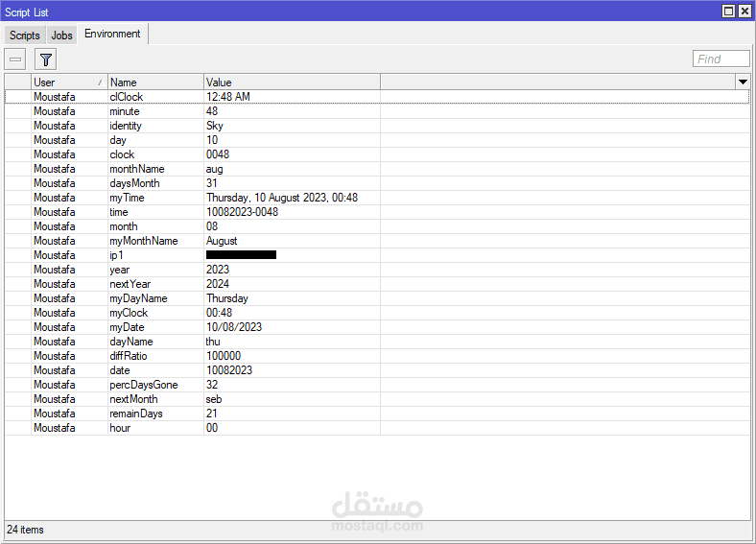Click the value 31 in daysMonth row
756x544 pixels.
[212, 183]
